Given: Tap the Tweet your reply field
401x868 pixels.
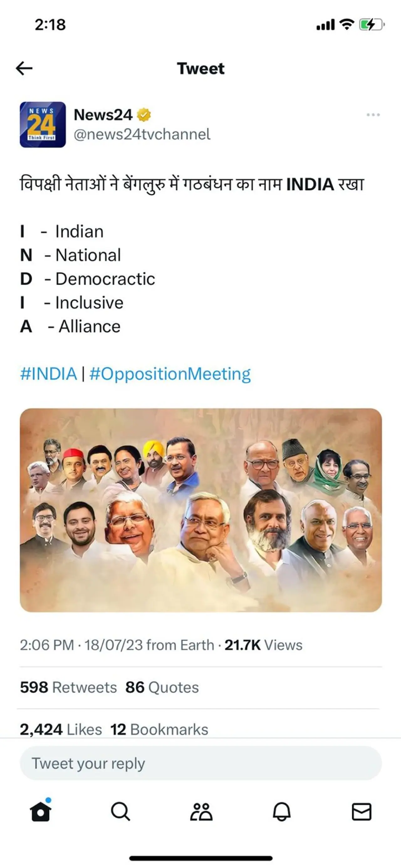Looking at the screenshot, I should click(201, 764).
